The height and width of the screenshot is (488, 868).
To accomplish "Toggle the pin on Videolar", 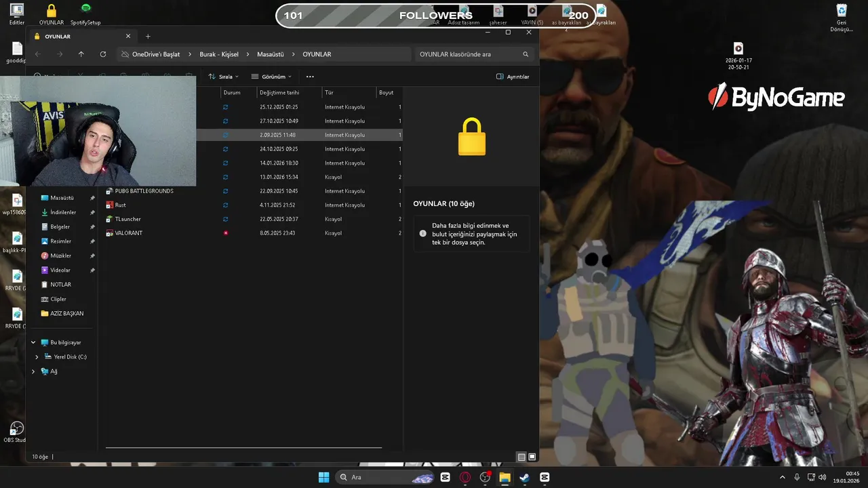I will [x=92, y=270].
